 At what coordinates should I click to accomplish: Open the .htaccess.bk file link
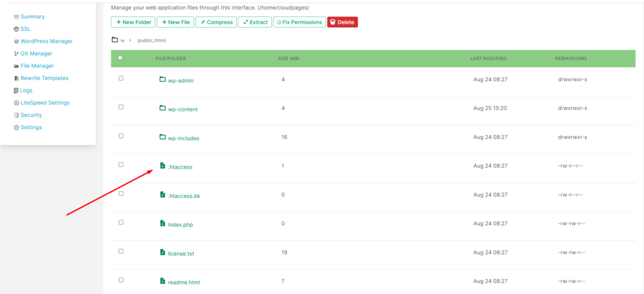pyautogui.click(x=184, y=196)
